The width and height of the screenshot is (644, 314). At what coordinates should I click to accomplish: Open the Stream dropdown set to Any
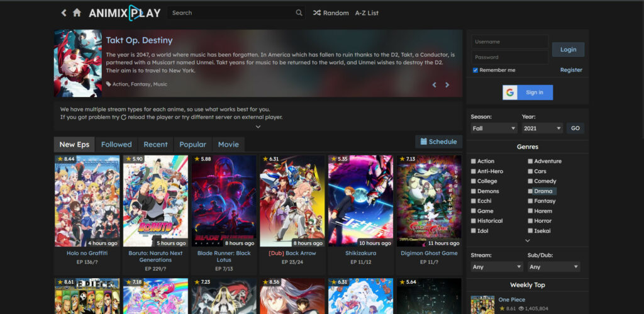point(497,267)
